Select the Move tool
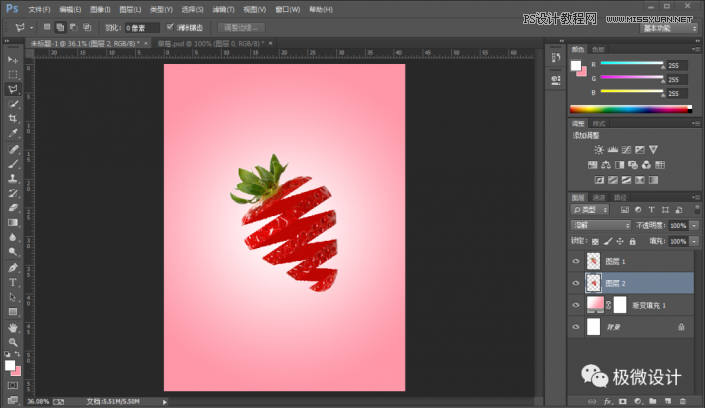Viewport: 705px width, 408px height. pyautogui.click(x=13, y=60)
